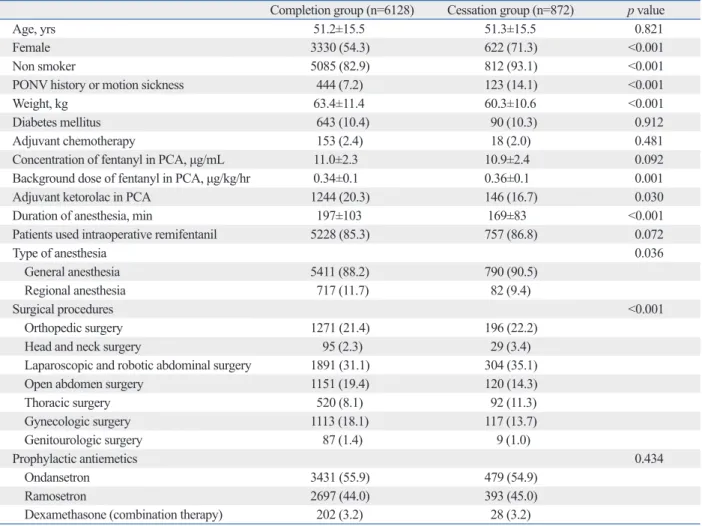Select the 'Gynecologic surgery' row label

77,422
